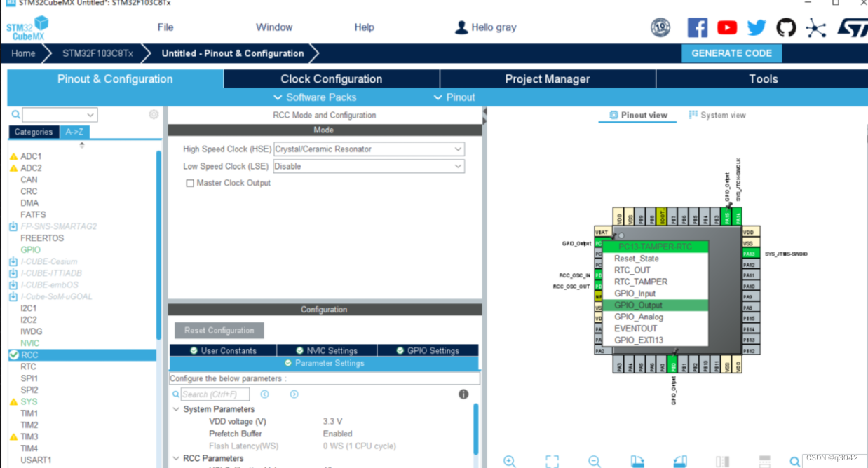
Task: Go to next parameter search result
Action: point(294,394)
